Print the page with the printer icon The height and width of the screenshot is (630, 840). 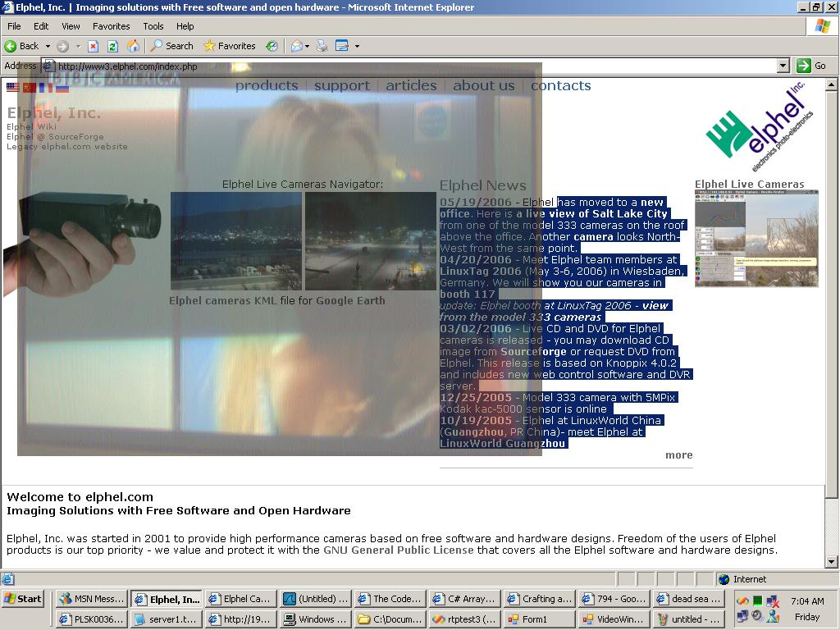click(322, 46)
